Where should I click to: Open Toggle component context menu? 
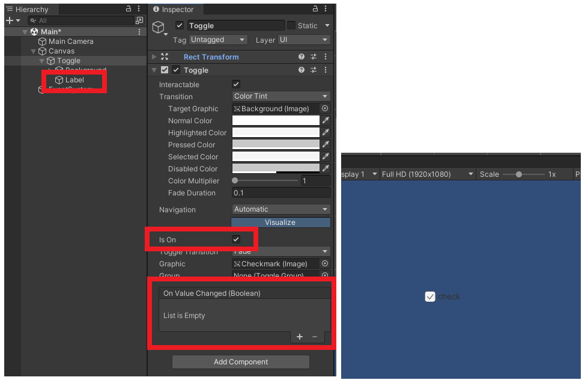point(326,70)
